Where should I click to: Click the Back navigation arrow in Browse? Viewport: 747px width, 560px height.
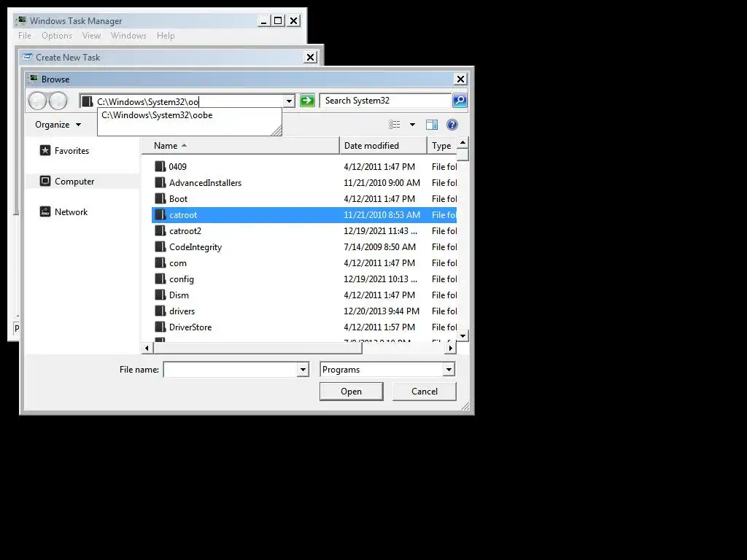[x=37, y=101]
